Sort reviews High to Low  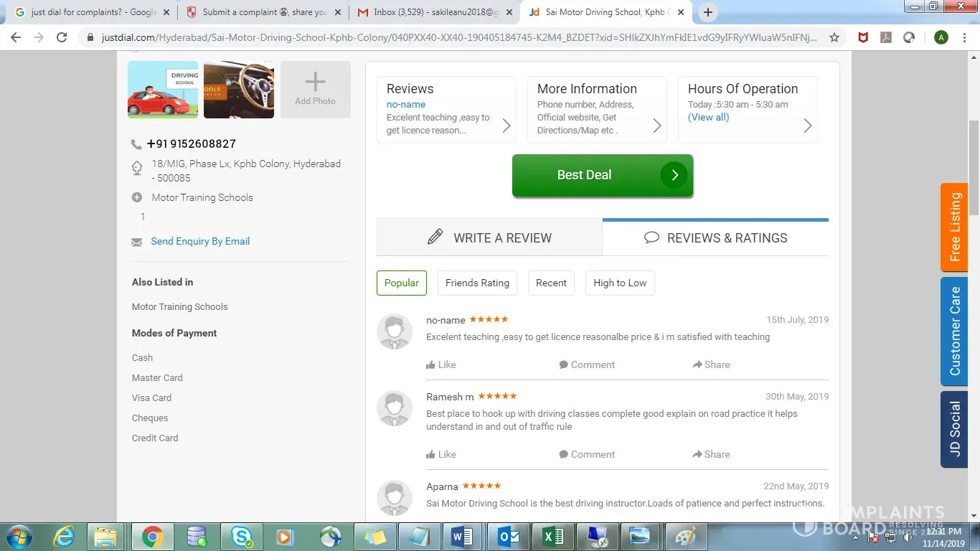click(620, 283)
